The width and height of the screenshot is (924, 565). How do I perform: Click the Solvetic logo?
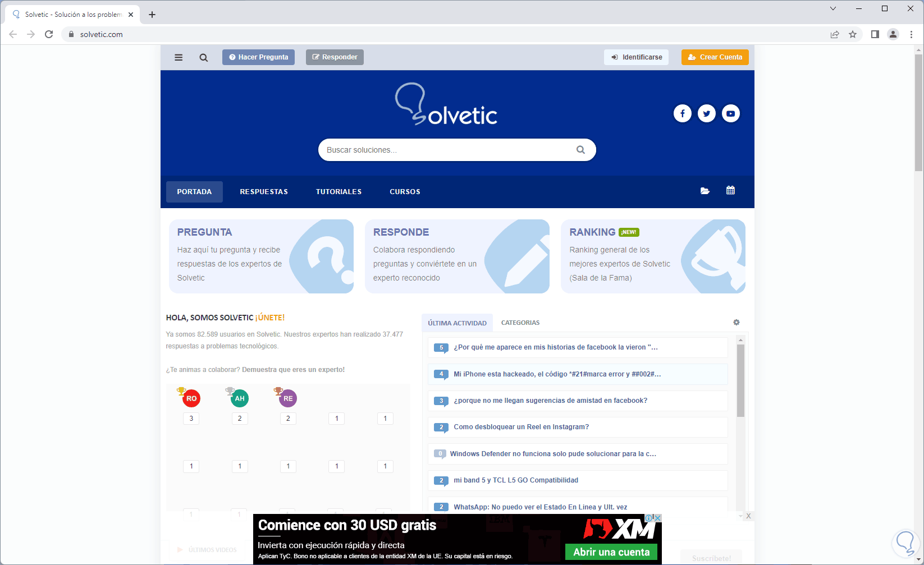click(446, 104)
